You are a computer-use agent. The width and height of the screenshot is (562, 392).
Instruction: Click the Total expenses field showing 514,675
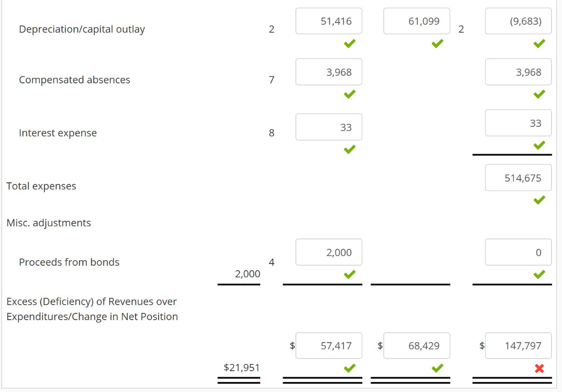click(x=518, y=177)
